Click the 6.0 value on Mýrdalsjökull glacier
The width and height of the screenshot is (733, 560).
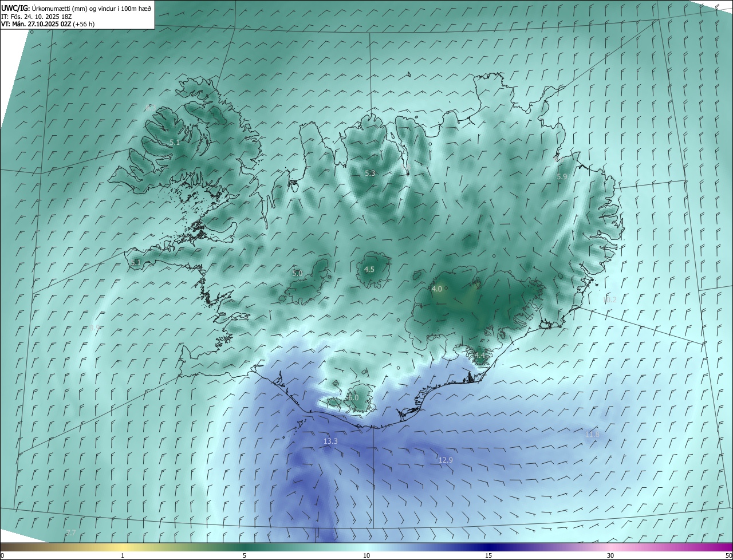tap(353, 397)
